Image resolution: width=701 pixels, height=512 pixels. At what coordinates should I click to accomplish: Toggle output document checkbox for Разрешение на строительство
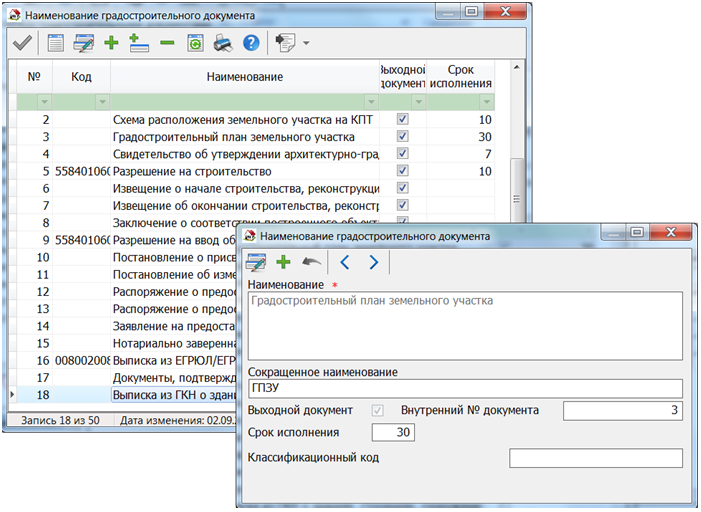[x=403, y=171]
